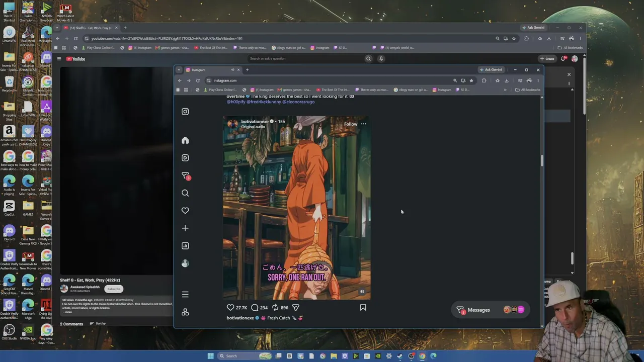Viewport: 644px width, 362px height.
Task: Bookmark the Instagram page with star
Action: tap(471, 80)
